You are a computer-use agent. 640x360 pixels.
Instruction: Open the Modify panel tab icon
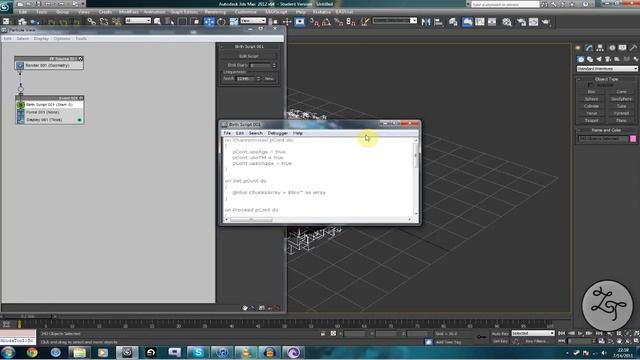click(589, 48)
